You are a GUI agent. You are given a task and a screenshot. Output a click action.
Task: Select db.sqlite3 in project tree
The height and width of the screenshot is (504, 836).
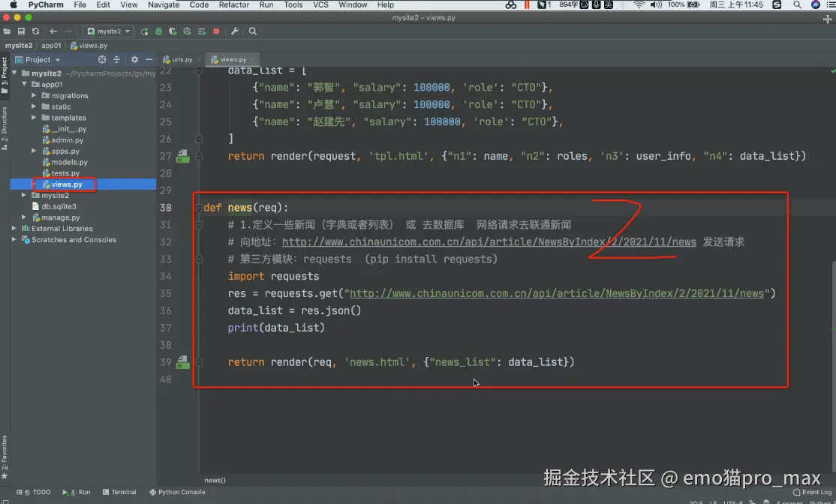(54, 206)
